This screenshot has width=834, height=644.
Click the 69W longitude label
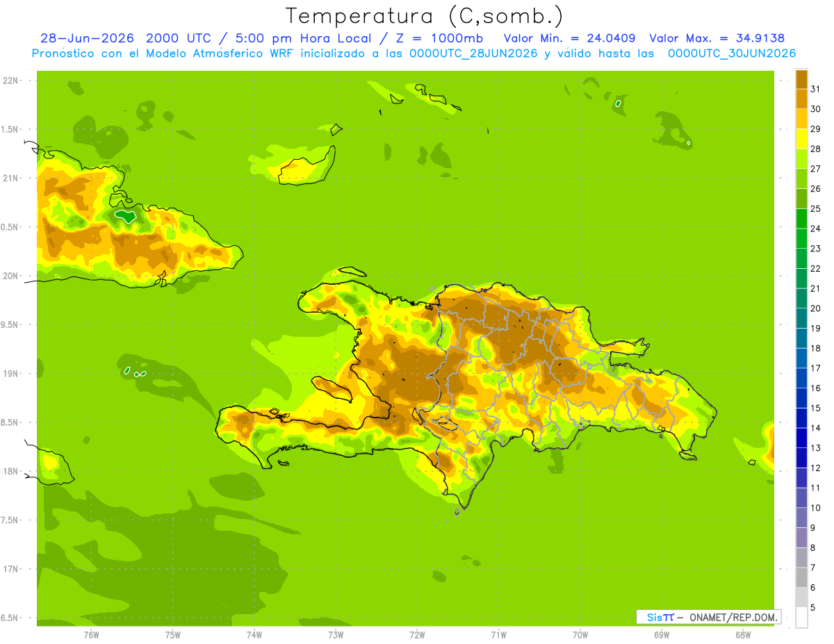coord(661,634)
